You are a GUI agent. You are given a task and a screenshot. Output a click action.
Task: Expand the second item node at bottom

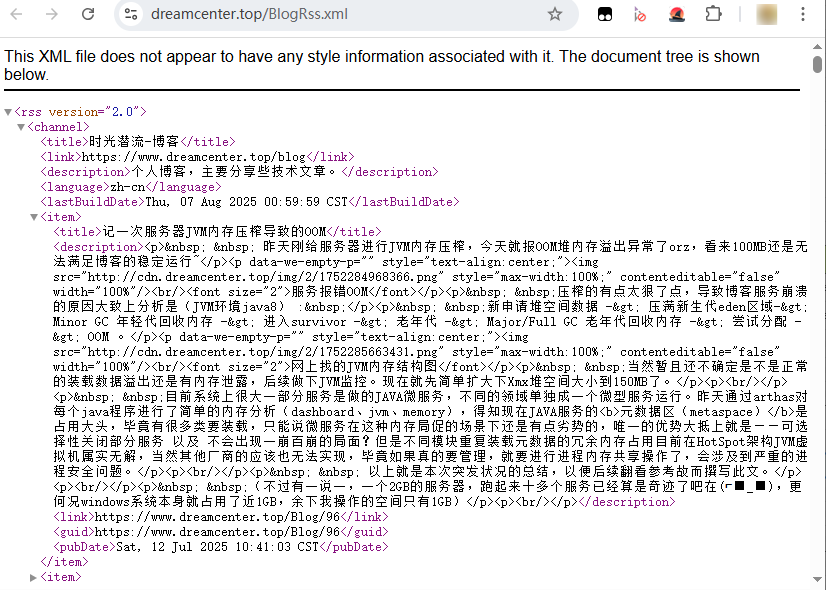[34, 577]
